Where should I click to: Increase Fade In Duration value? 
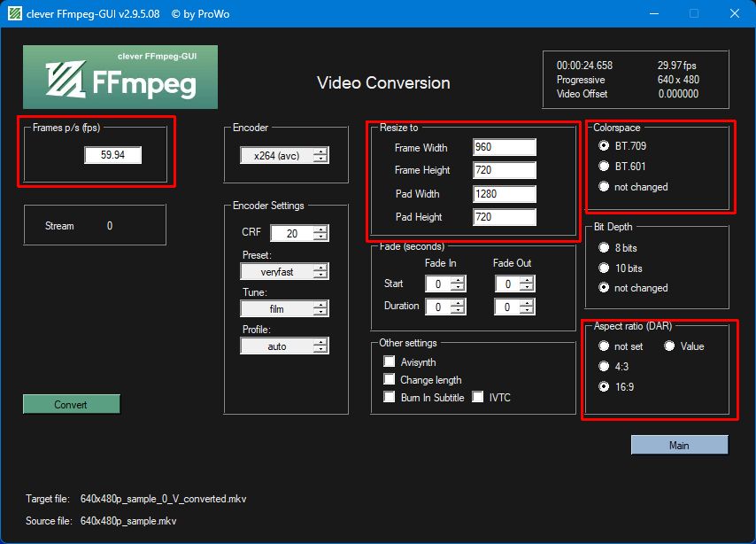pos(458,303)
